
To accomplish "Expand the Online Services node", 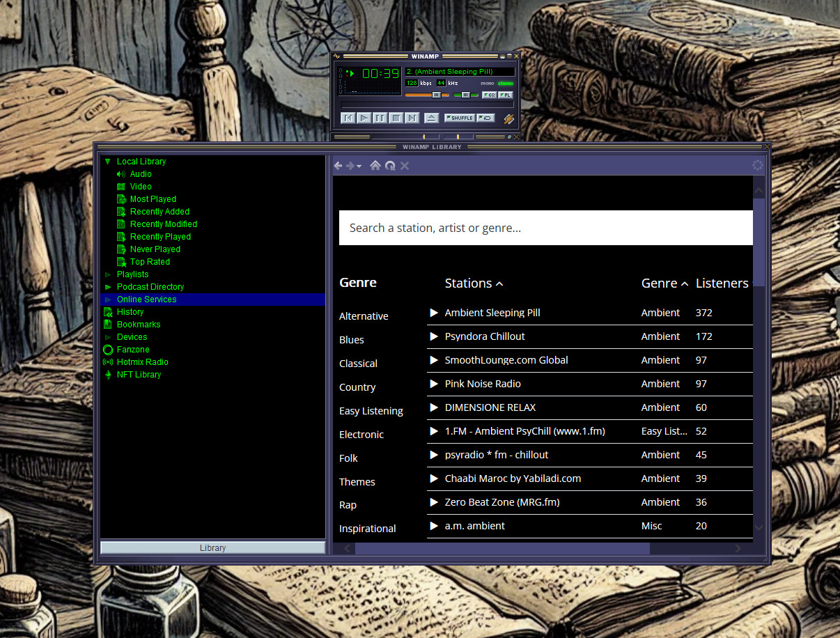I will [x=108, y=299].
